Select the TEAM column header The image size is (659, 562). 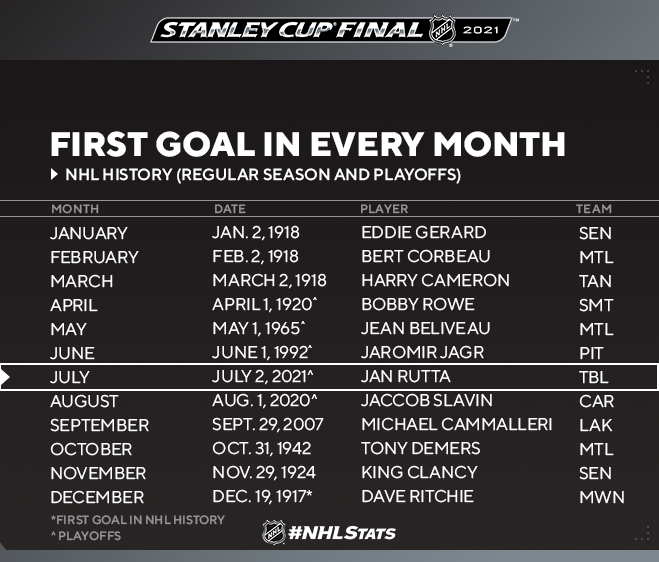[593, 209]
